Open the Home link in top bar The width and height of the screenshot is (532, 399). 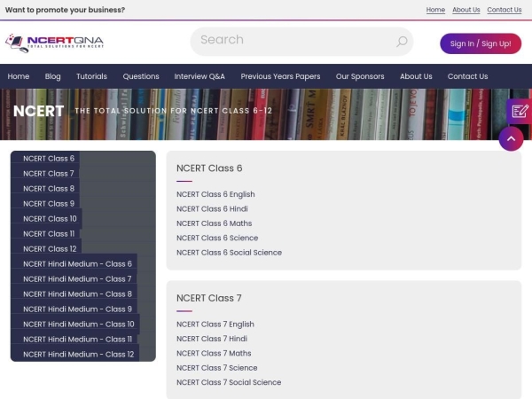[435, 10]
